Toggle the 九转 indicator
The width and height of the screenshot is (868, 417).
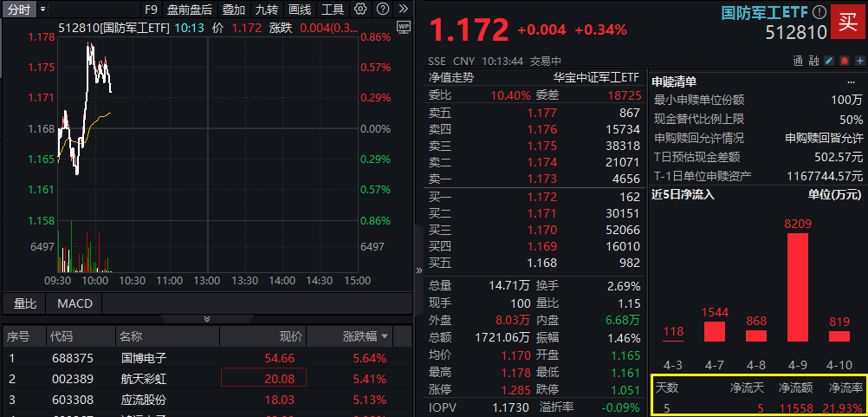click(x=267, y=9)
